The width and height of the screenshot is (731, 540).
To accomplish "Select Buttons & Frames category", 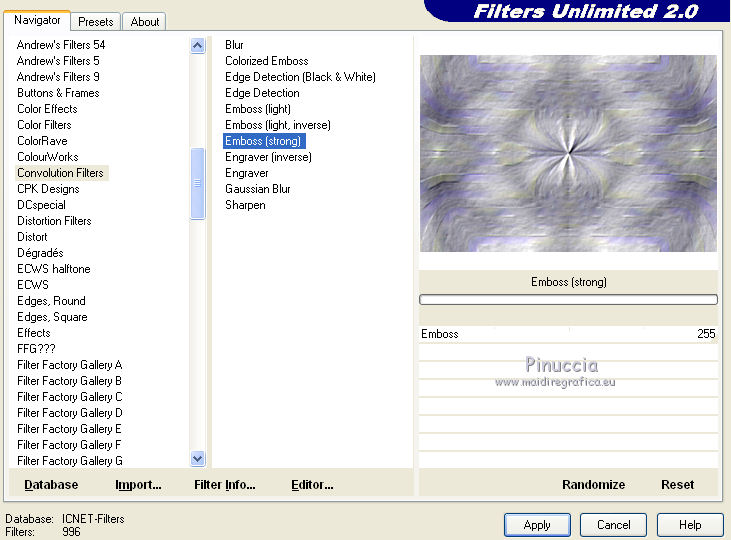I will (x=58, y=93).
